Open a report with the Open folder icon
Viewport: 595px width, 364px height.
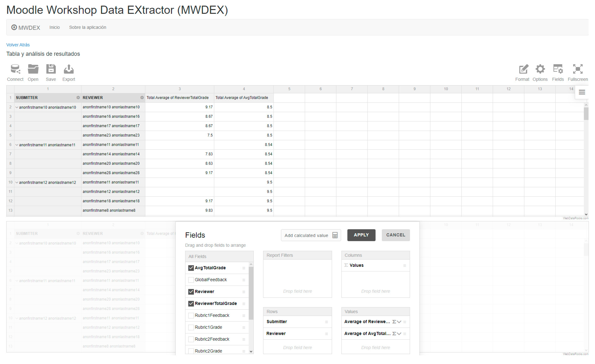click(x=33, y=69)
